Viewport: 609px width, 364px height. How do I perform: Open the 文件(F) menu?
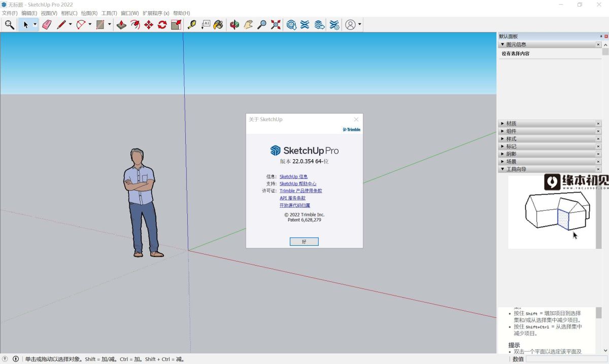10,13
